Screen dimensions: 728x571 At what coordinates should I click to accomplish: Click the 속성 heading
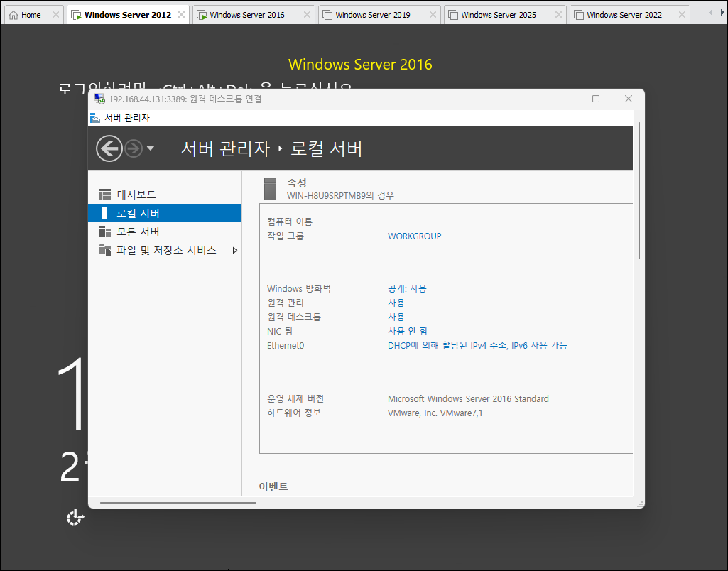click(297, 183)
